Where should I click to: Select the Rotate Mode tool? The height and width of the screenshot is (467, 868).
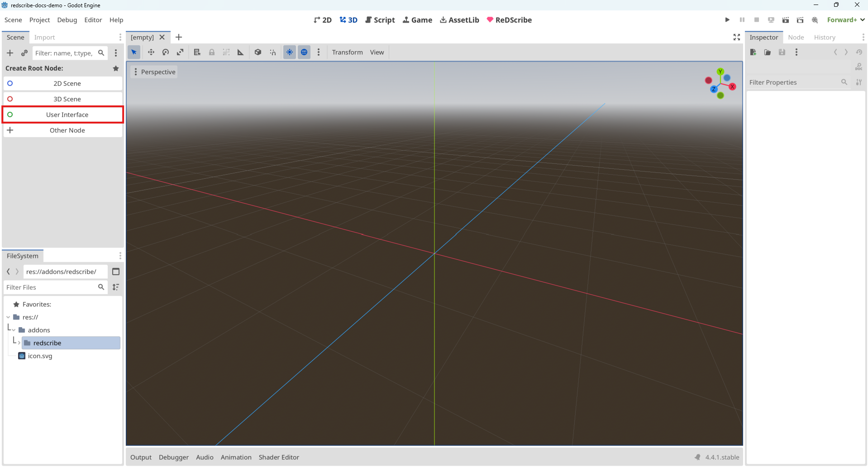(166, 52)
